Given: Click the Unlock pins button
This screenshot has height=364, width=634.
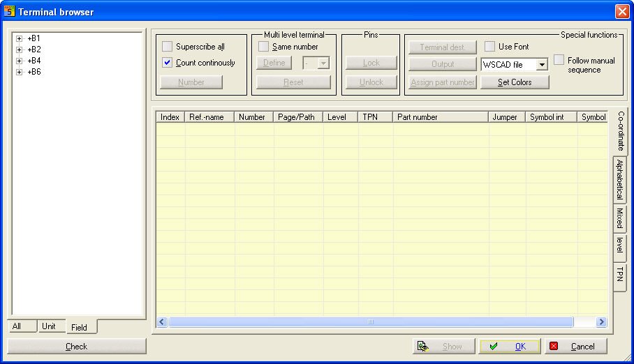Looking at the screenshot, I should [x=371, y=82].
